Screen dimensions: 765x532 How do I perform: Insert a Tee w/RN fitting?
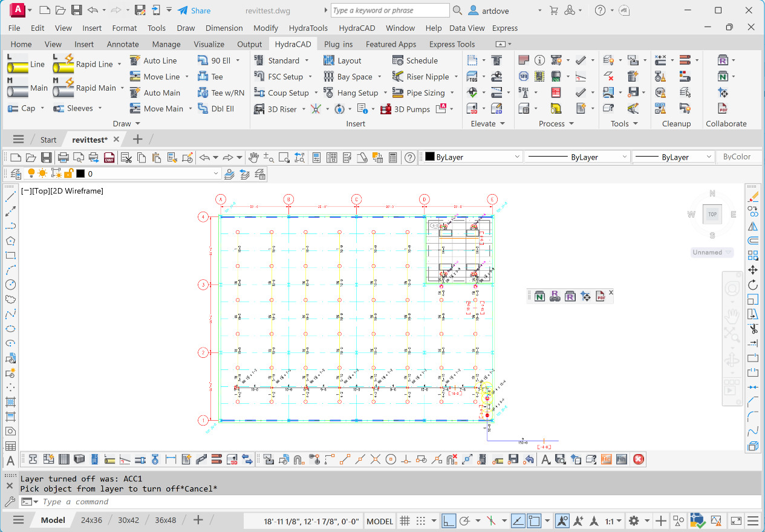[x=221, y=92]
